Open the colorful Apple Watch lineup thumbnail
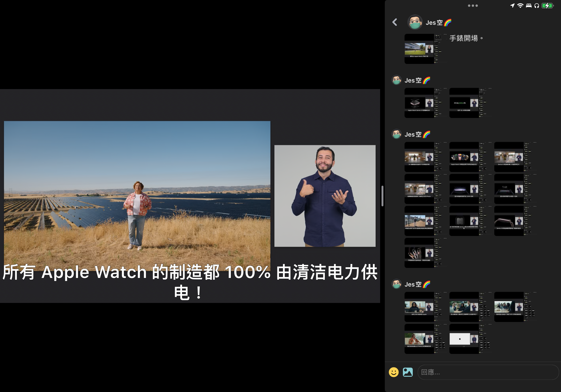The width and height of the screenshot is (561, 392). (471, 157)
